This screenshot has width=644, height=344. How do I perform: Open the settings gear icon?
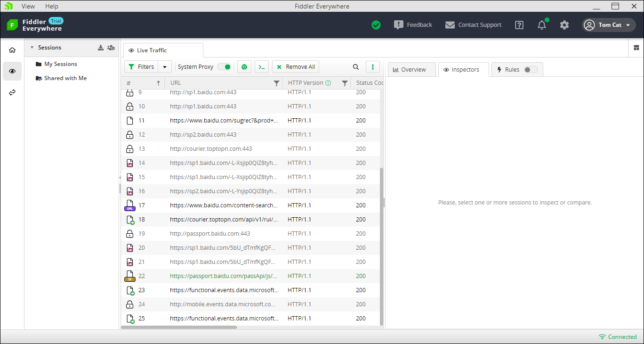(564, 25)
